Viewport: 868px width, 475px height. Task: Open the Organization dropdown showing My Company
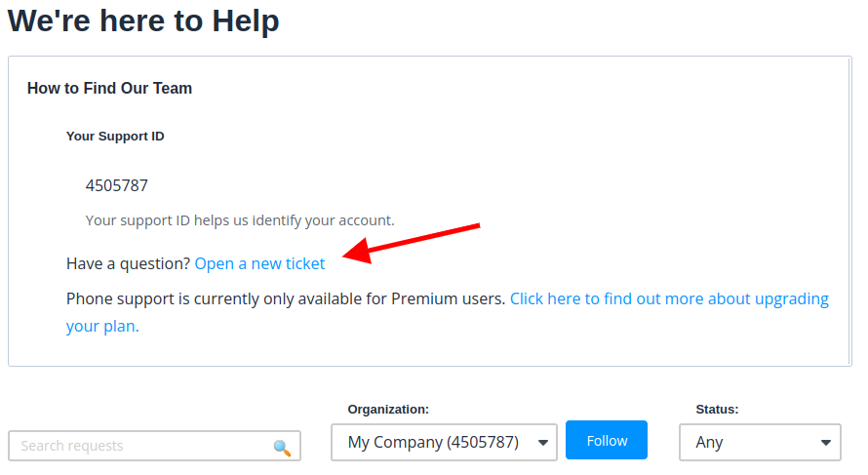(434, 442)
